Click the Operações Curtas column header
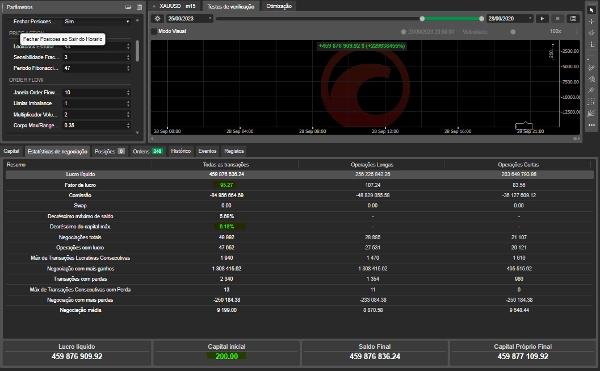This screenshot has width=600, height=371. click(518, 165)
